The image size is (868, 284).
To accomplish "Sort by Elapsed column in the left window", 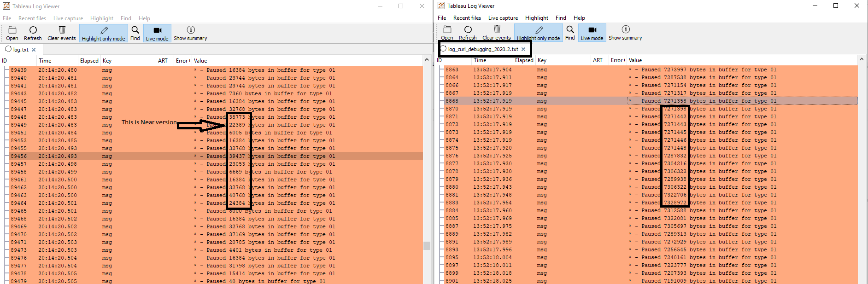I will click(89, 61).
